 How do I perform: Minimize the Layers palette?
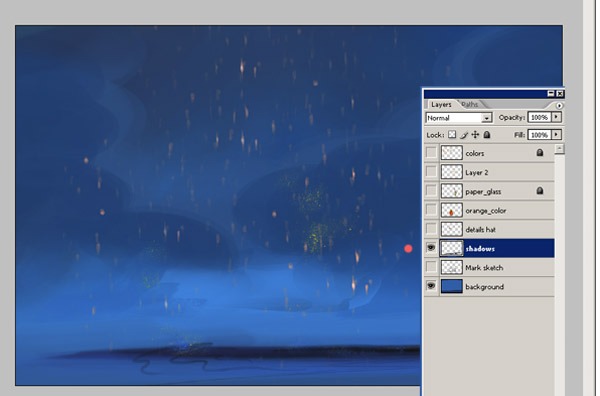click(x=551, y=93)
